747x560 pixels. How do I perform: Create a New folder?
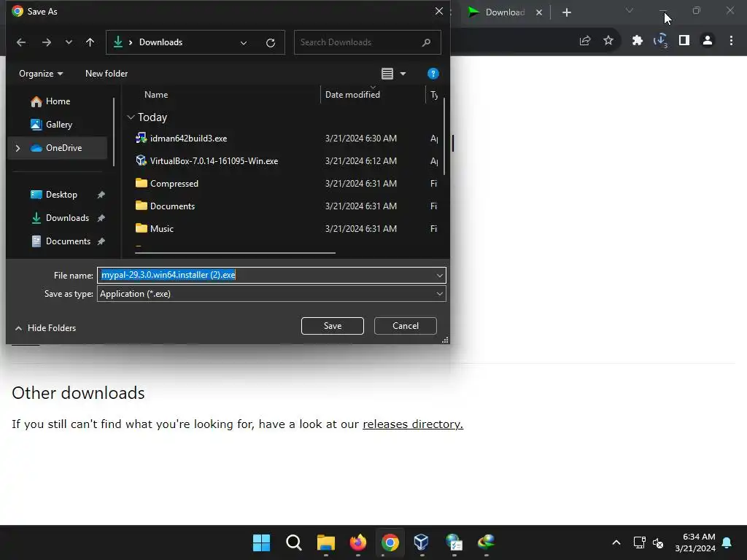click(x=107, y=74)
